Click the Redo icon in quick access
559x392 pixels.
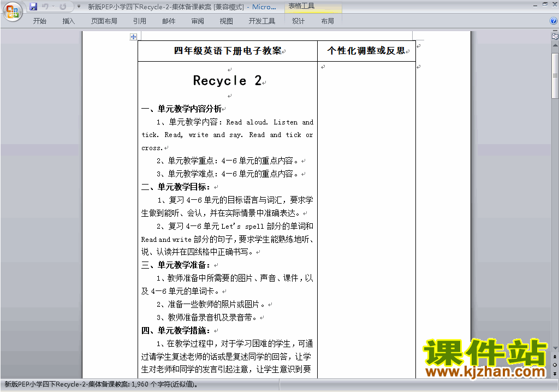(x=63, y=7)
